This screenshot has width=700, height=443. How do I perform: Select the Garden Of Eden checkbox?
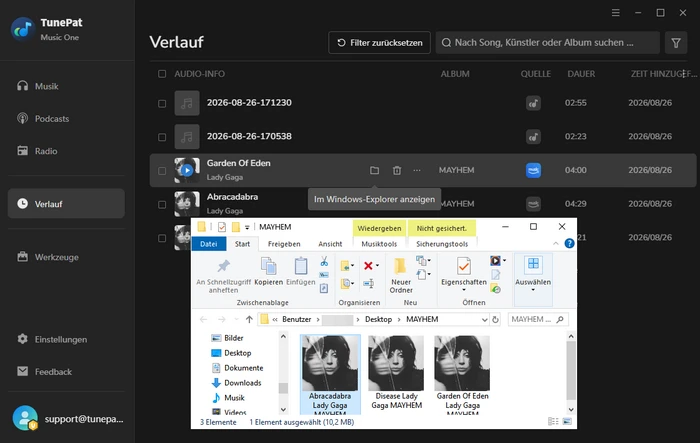click(x=162, y=171)
